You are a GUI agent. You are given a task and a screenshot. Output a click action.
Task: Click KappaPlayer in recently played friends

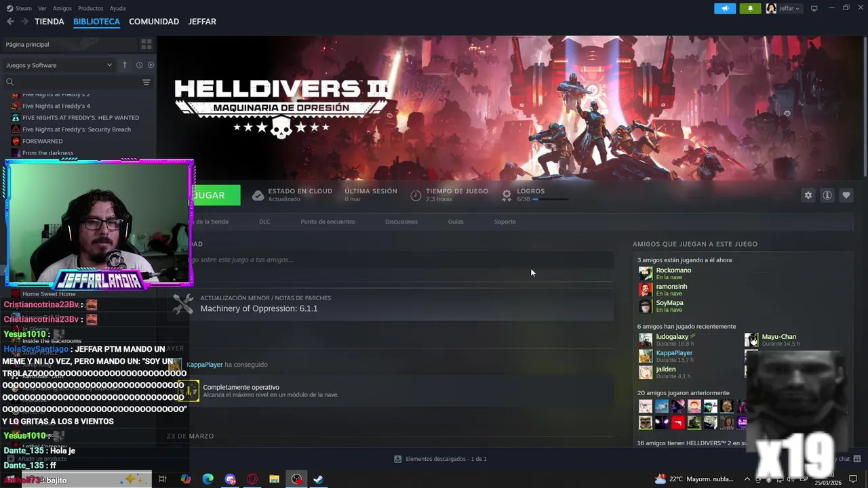674,353
